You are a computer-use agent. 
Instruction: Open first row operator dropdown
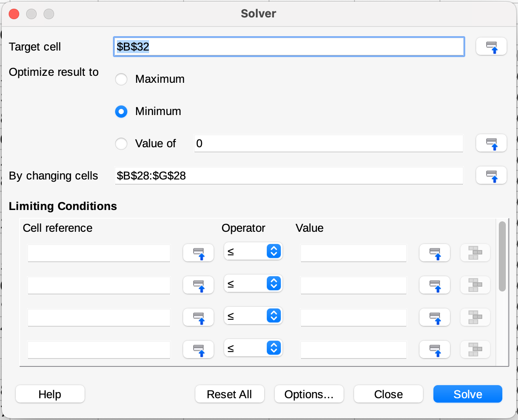pos(253,251)
